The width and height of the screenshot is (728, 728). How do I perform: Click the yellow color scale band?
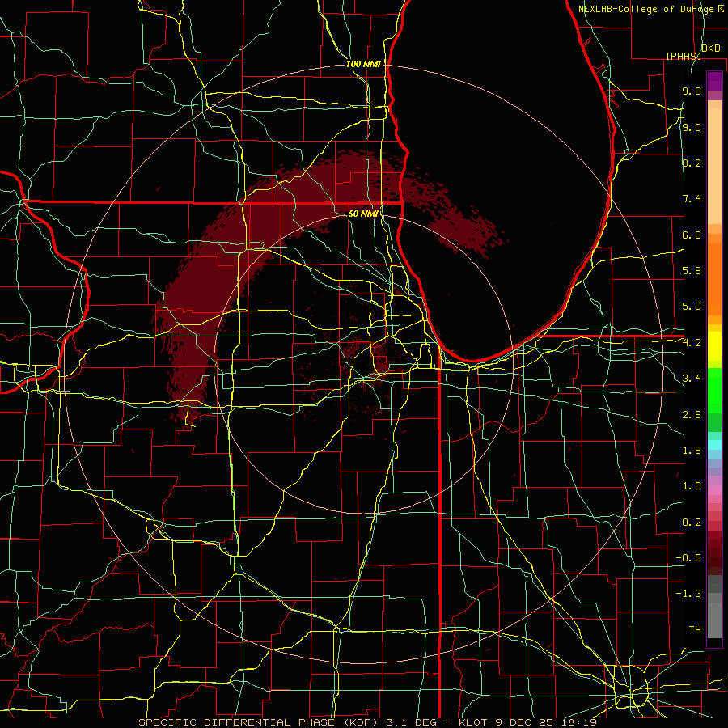(714, 346)
